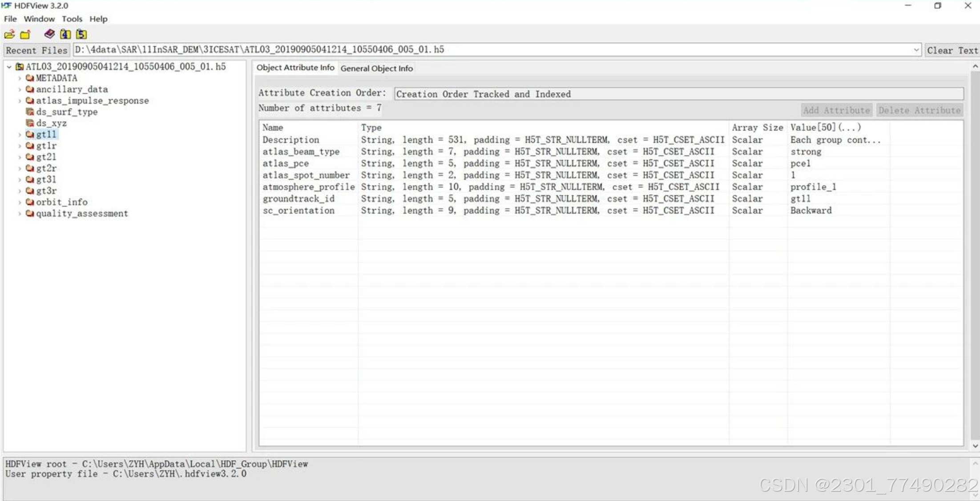The image size is (980, 501).
Task: Open the recent files path dropdown
Action: click(x=916, y=50)
